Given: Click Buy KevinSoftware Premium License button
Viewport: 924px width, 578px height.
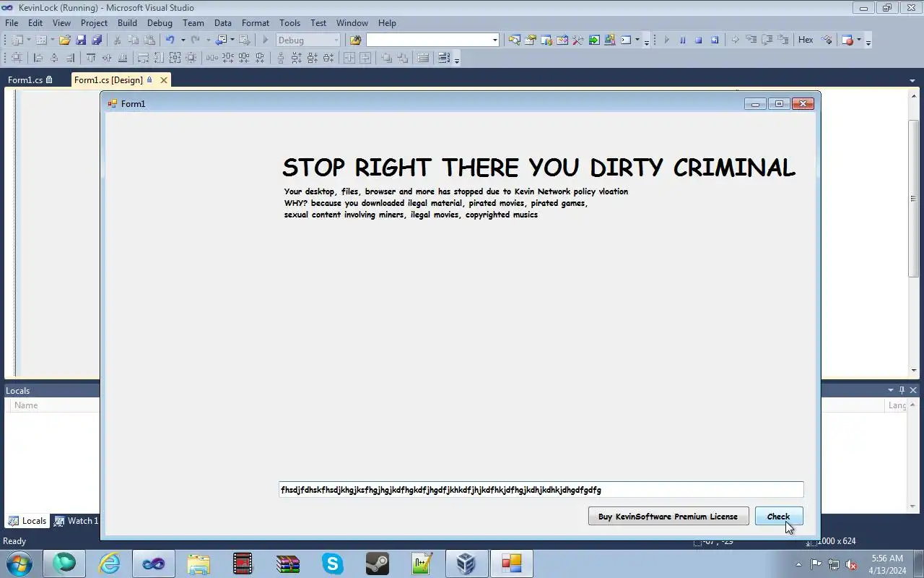Looking at the screenshot, I should pos(668,516).
